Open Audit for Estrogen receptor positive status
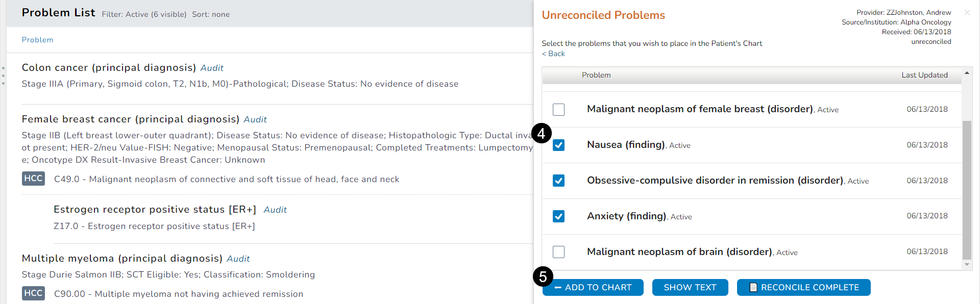Screen dimensions: 980x304 click(275, 210)
